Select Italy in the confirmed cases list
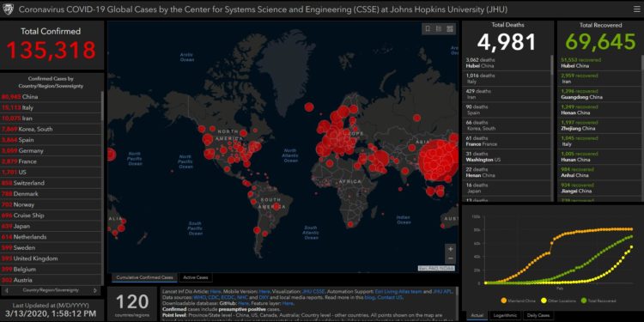Viewport: 644px width, 322px height. [x=51, y=107]
